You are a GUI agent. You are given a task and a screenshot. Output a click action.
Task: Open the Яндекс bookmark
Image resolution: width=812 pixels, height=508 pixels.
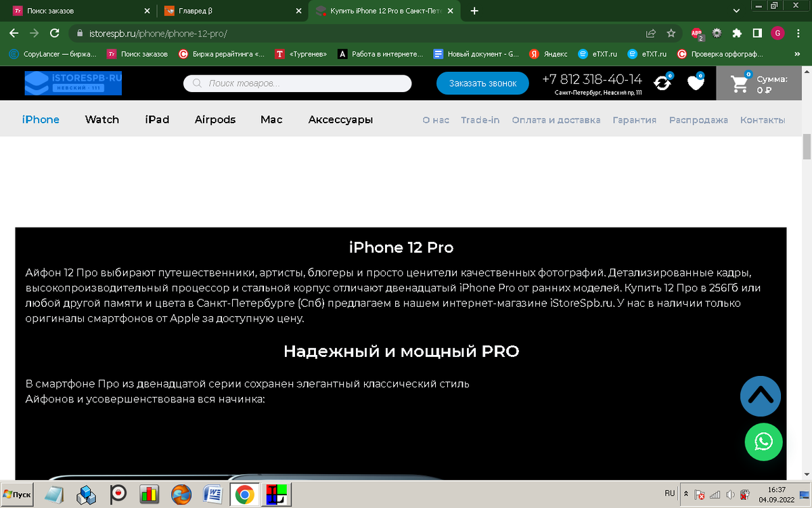pos(549,54)
